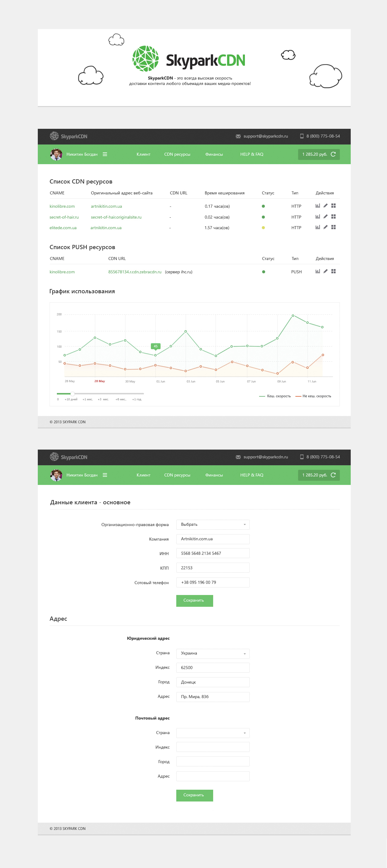The height and width of the screenshot is (868, 387).
Task: Open statistics for the kinolibre.com HTTP resource
Action: [317, 206]
